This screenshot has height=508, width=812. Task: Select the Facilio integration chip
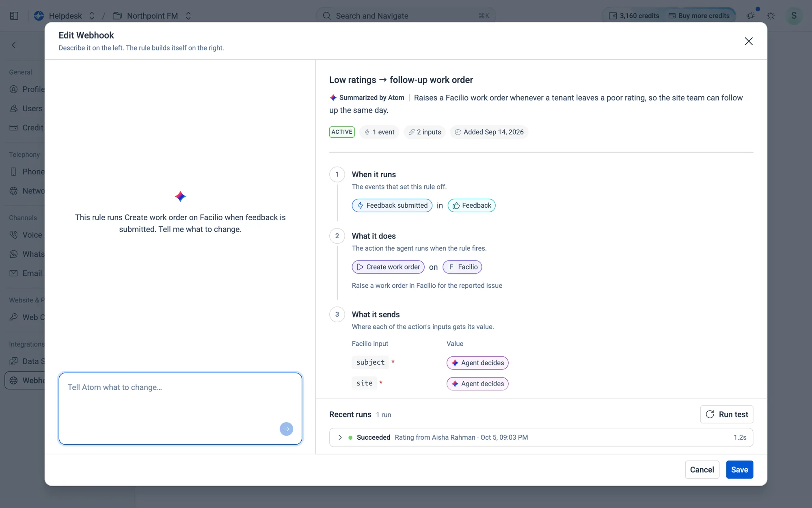(462, 267)
